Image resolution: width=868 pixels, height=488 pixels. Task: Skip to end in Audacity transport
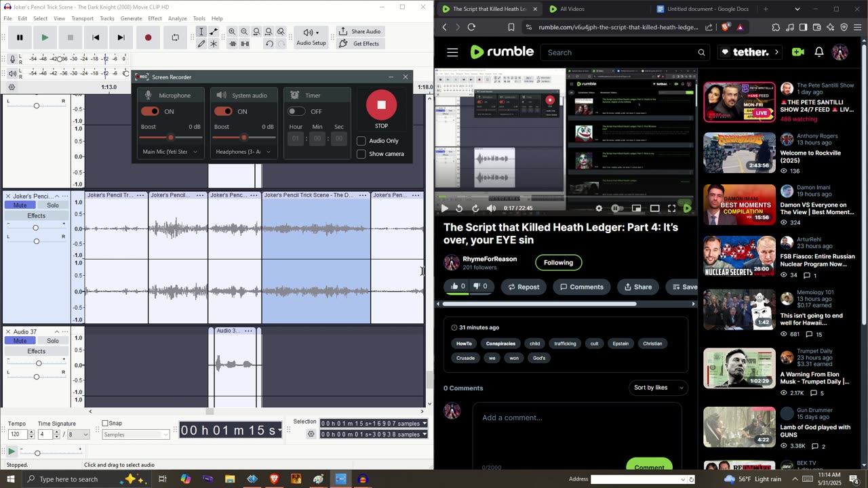121,37
